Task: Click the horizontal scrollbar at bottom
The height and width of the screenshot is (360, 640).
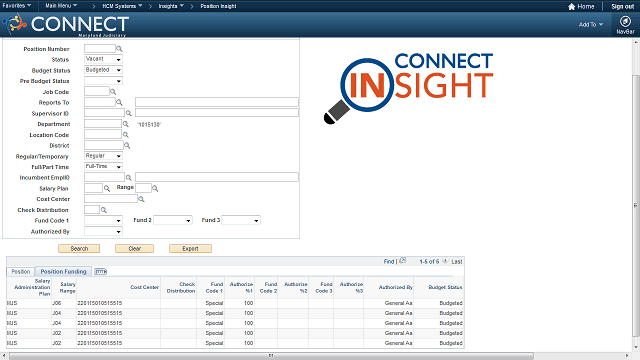Action: point(271,356)
